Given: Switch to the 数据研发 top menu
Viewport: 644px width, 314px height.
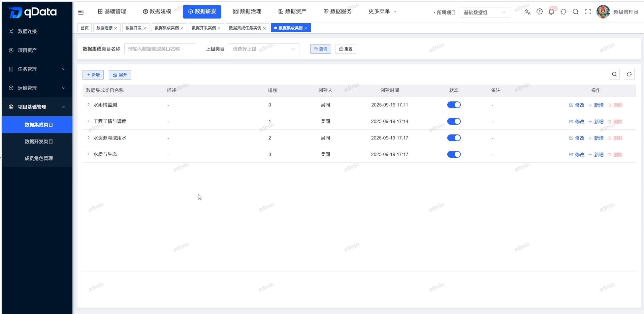Looking at the screenshot, I should click(x=202, y=11).
